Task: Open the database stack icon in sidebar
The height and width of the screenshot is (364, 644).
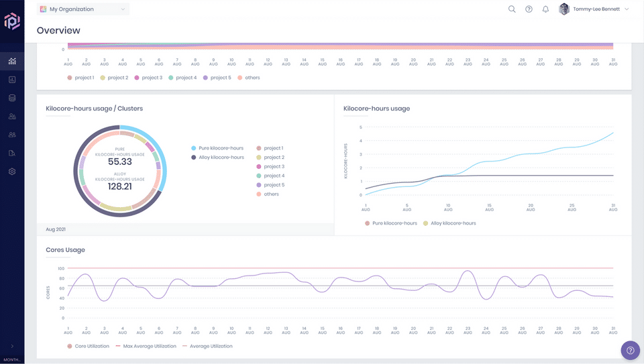Action: tap(12, 98)
